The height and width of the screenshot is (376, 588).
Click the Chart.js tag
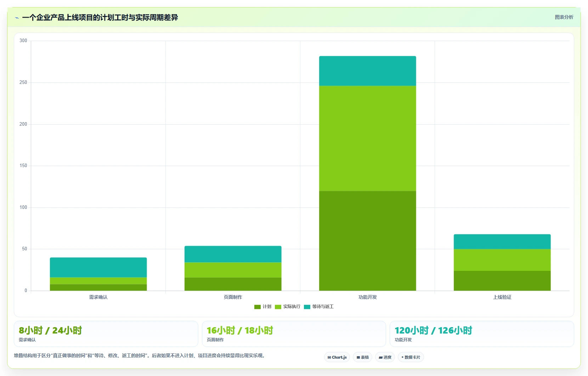tap(337, 357)
